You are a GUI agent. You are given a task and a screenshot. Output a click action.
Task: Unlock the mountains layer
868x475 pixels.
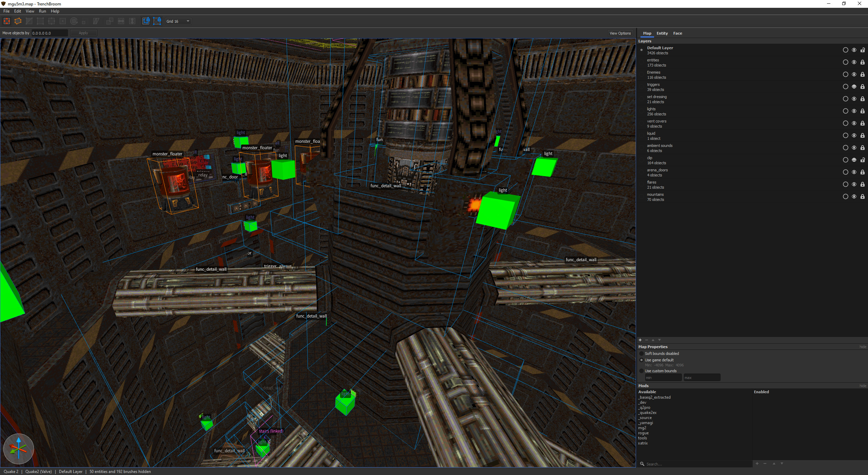click(863, 196)
